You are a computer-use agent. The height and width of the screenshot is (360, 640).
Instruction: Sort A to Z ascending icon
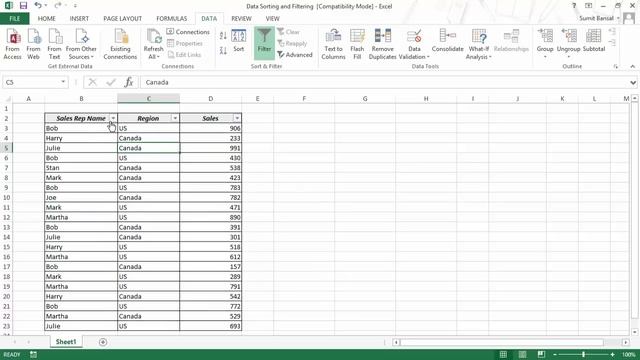pyautogui.click(x=223, y=36)
